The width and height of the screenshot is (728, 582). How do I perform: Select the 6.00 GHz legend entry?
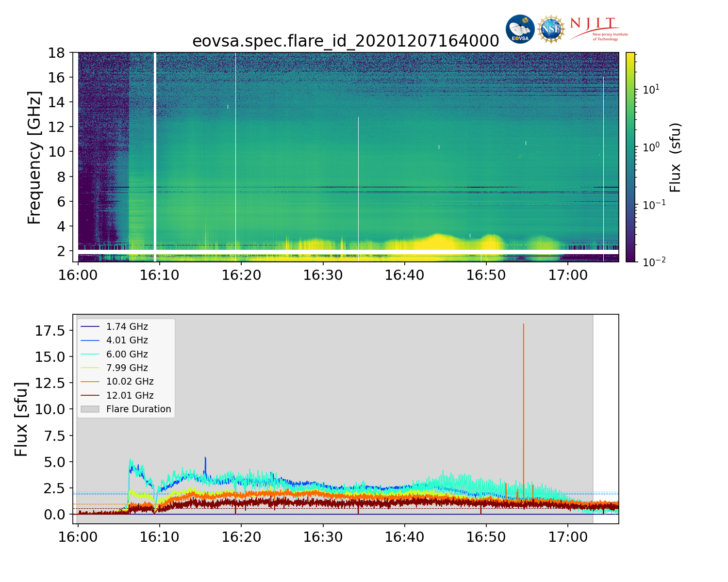click(127, 355)
